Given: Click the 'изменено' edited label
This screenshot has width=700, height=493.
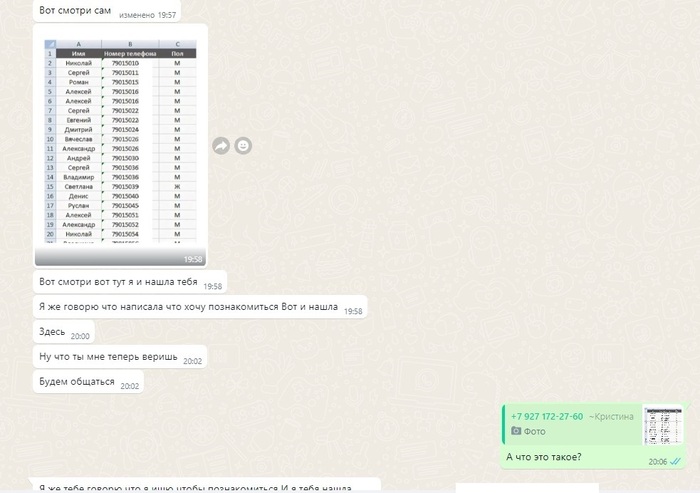Looking at the screenshot, I should [137, 15].
